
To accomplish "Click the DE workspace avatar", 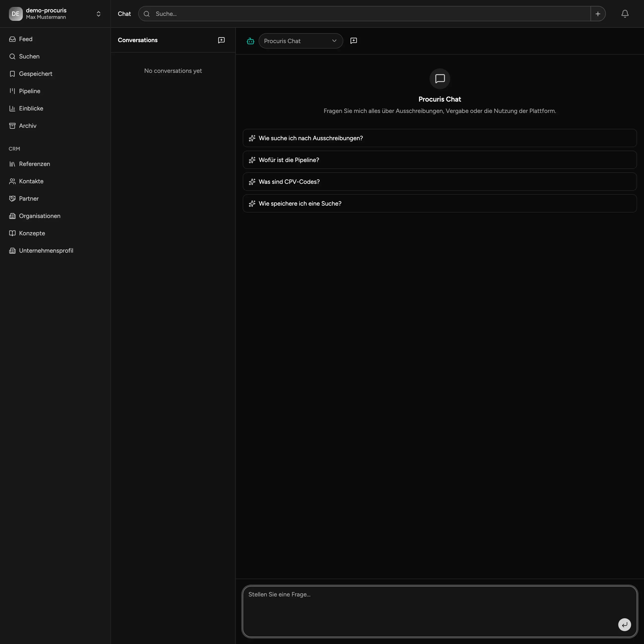I will [15, 14].
